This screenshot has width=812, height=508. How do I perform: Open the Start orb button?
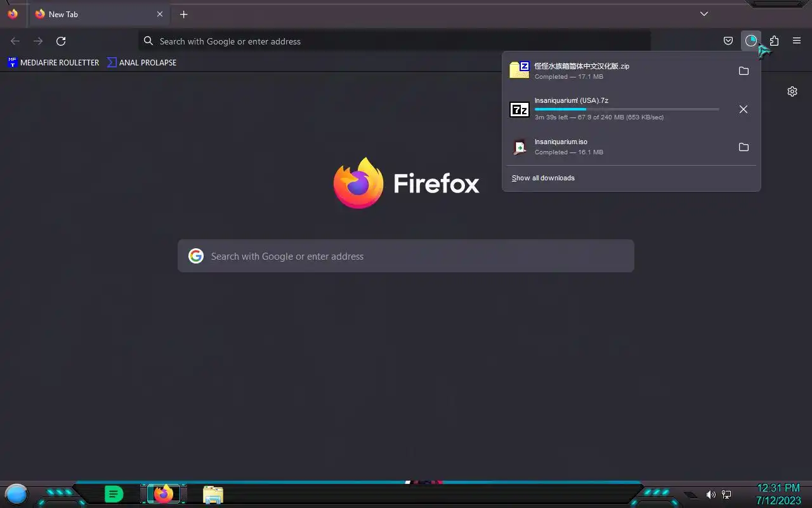coord(16,493)
